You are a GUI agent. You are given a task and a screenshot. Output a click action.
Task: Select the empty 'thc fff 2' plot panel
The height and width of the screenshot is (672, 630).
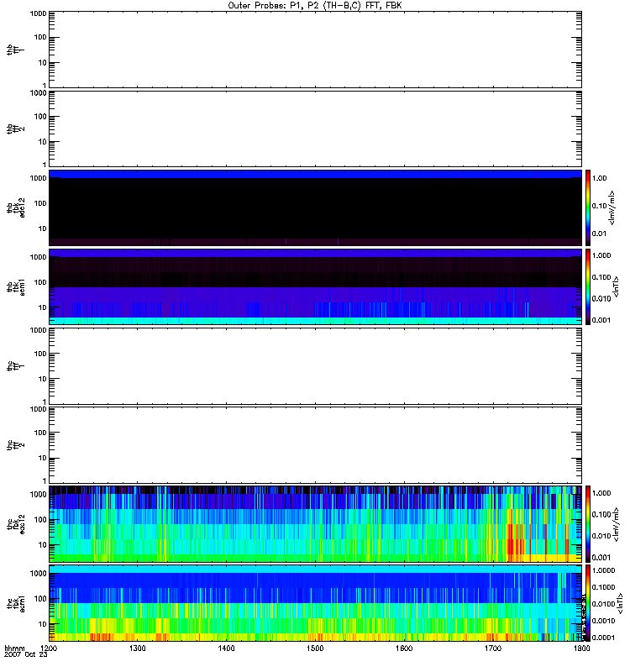[x=316, y=445]
